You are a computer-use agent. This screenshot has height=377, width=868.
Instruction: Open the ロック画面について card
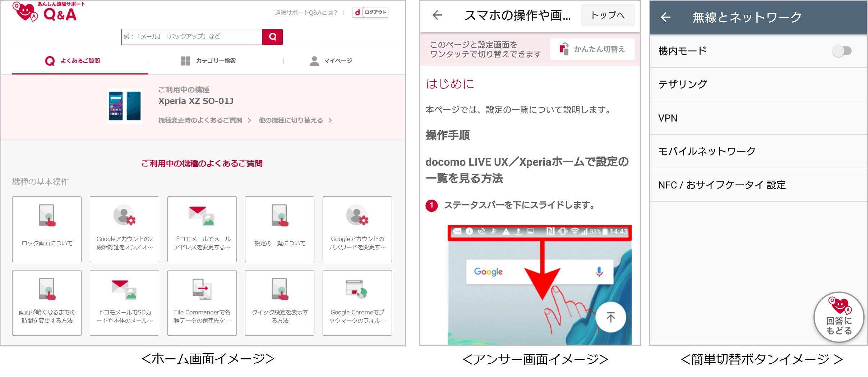click(x=47, y=229)
